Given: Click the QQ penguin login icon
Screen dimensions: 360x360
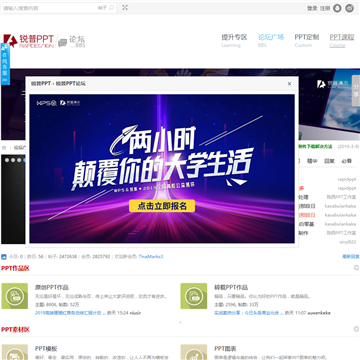Looking at the screenshot, I should click(x=337, y=8).
